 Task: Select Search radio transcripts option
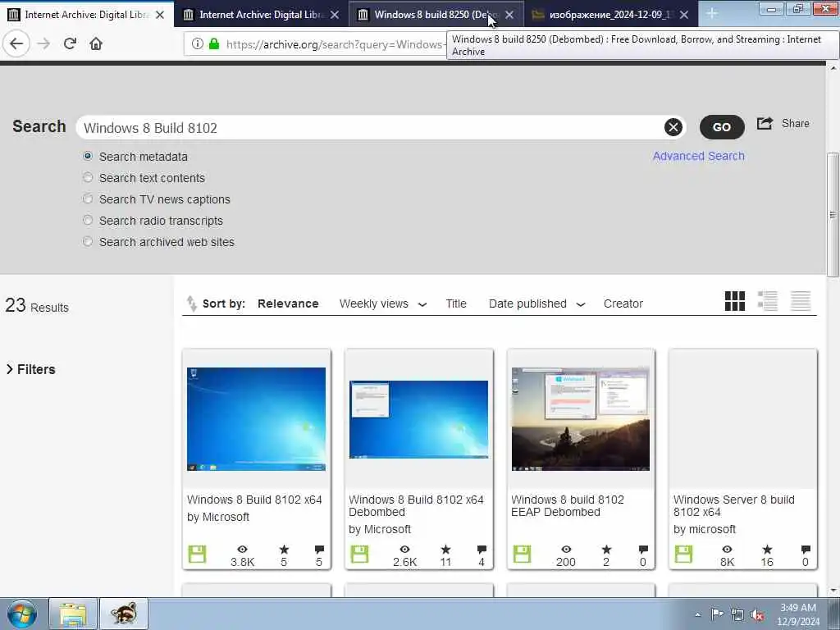click(88, 220)
